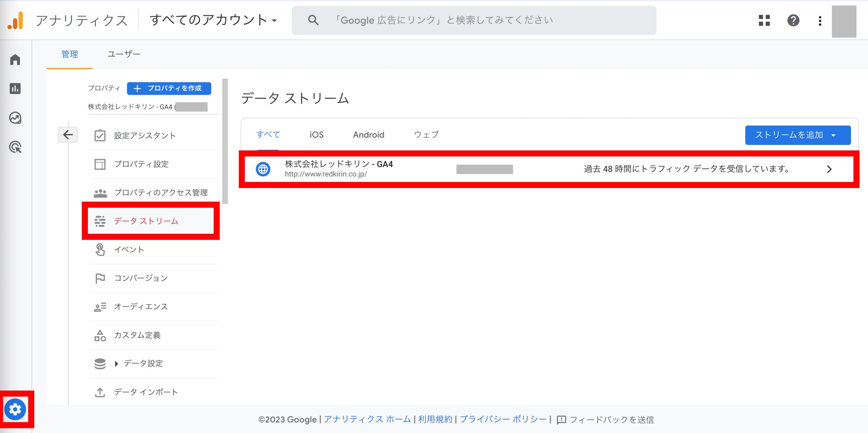Open the Explore icon in sidebar
This screenshot has width=868, height=433.
point(15,118)
